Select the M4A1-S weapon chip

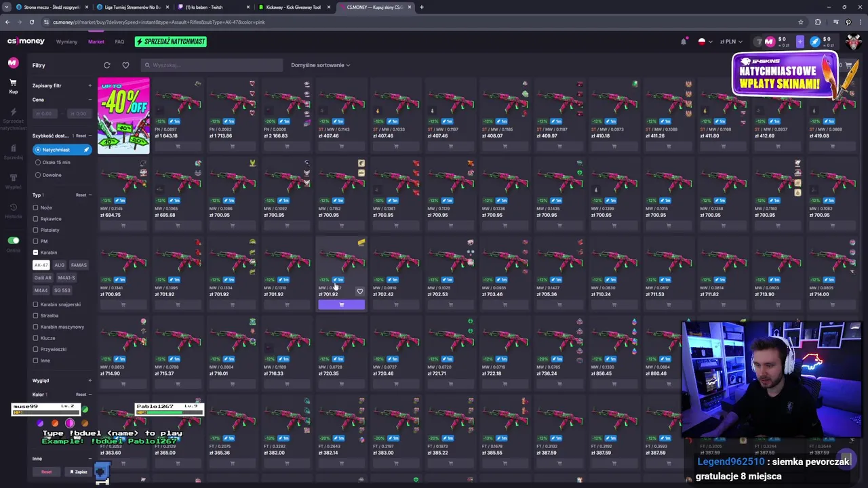pyautogui.click(x=66, y=277)
